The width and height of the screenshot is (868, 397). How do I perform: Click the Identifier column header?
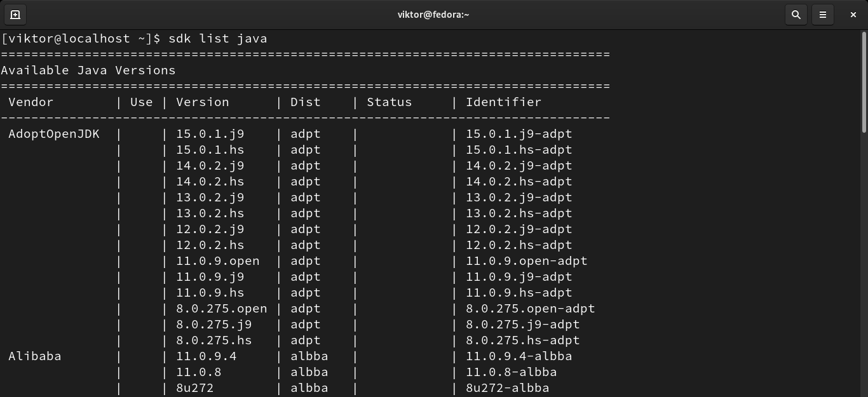(x=503, y=102)
